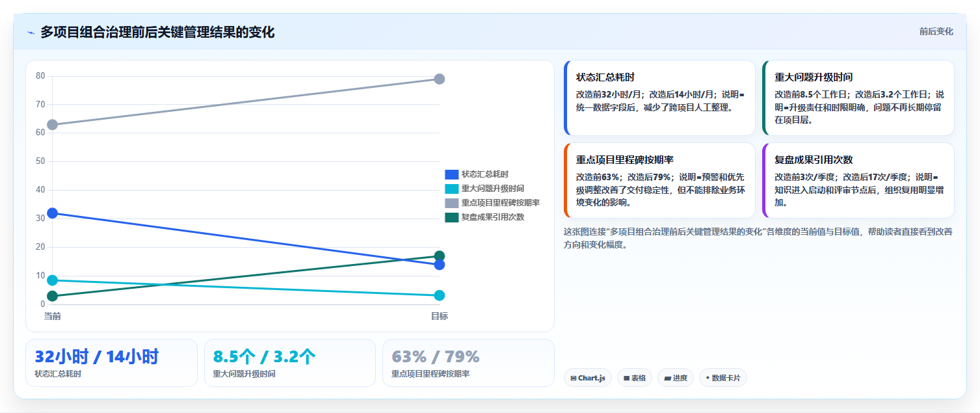Toggle 重大问题升级时间 legend cyan swatch
Image resolution: width=980 pixels, height=413 pixels.
tap(451, 189)
